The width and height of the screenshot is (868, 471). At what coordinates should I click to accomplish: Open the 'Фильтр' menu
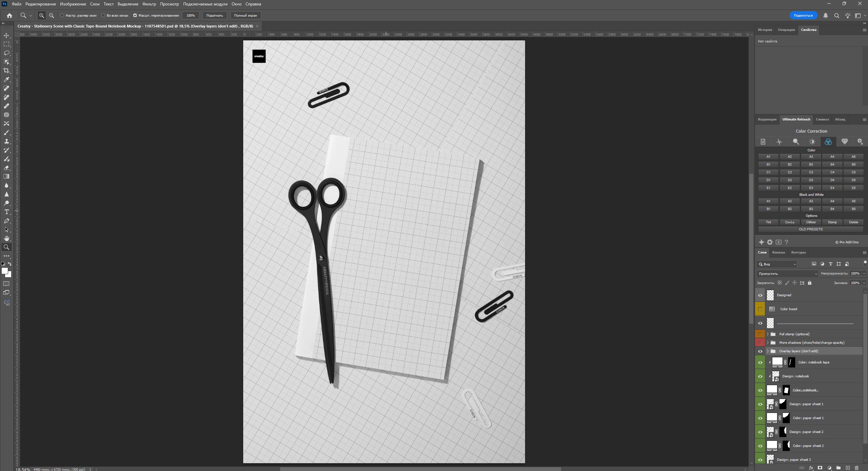149,4
